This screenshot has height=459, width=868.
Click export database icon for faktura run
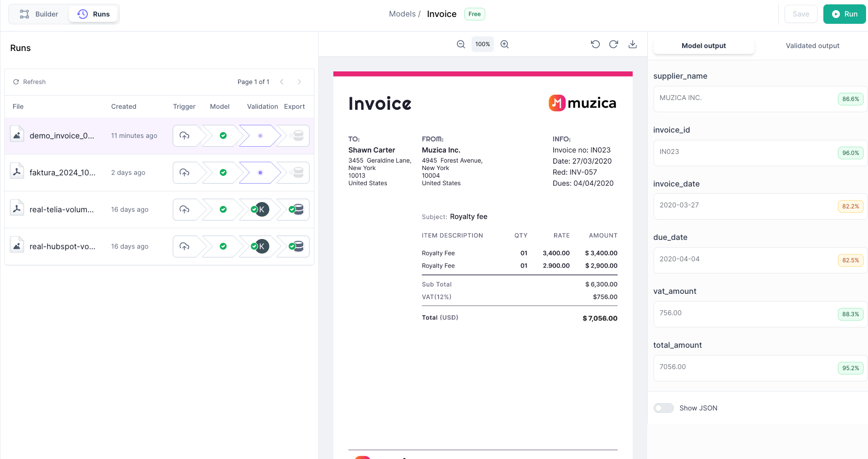tap(298, 173)
